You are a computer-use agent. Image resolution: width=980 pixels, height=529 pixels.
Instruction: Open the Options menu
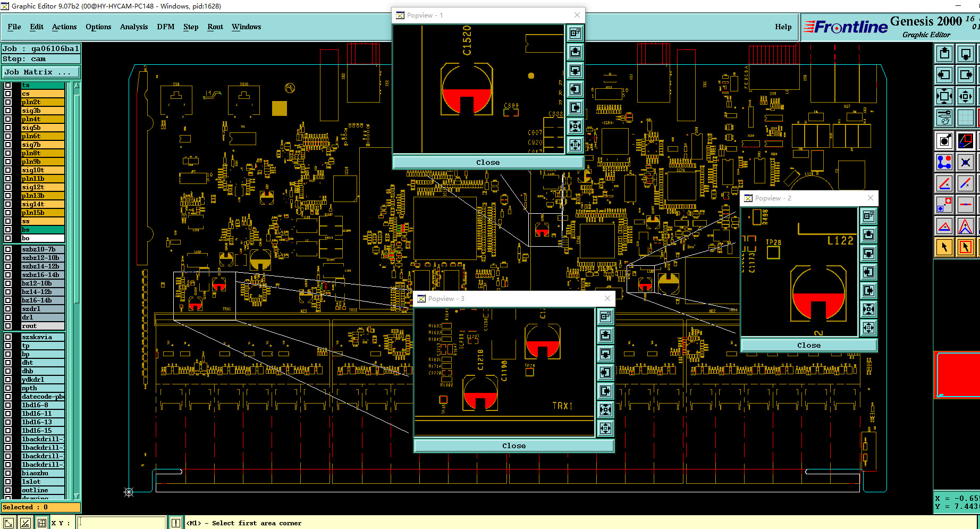coord(98,27)
